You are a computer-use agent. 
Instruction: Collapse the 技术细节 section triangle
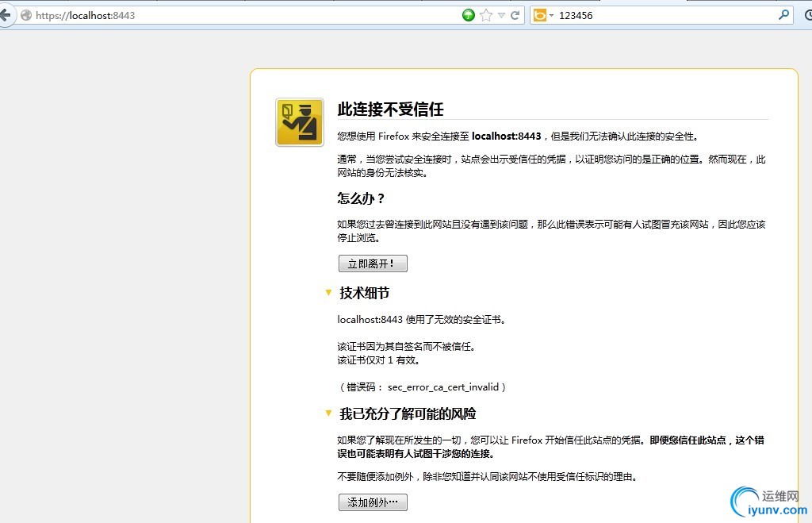point(328,293)
